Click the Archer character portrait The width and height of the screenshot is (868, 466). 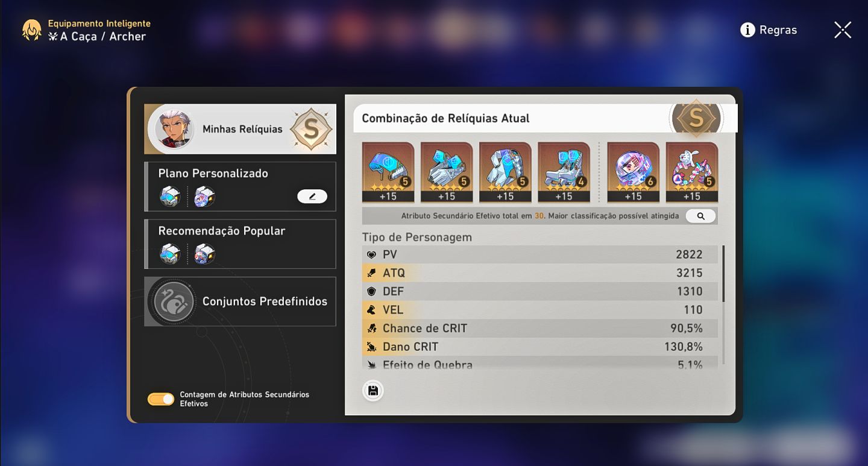click(x=174, y=129)
